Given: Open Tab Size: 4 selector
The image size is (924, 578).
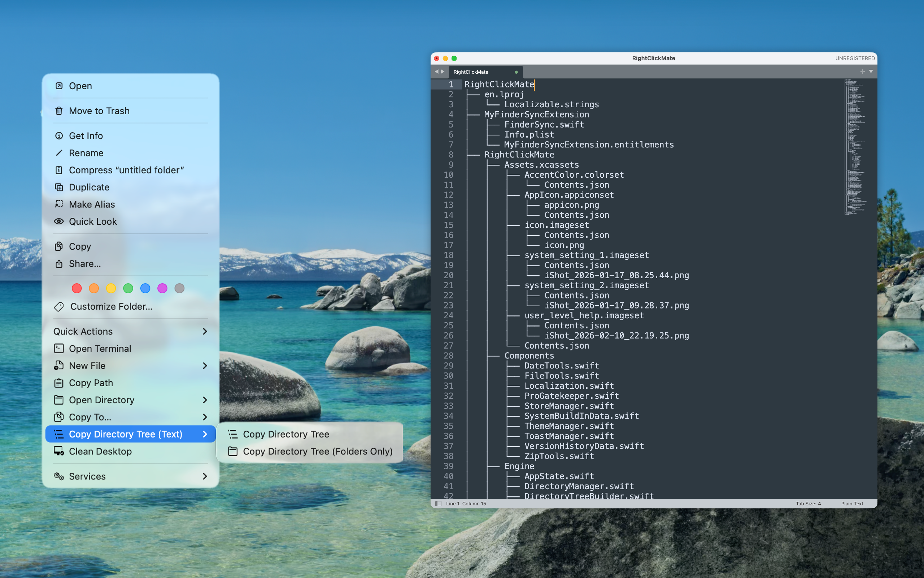Looking at the screenshot, I should 808,504.
